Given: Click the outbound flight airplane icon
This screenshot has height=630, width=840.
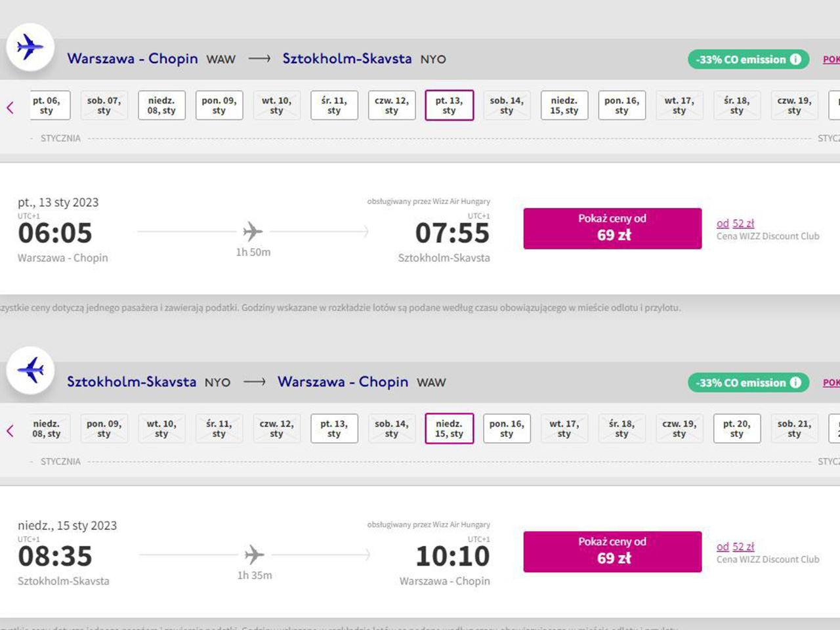Looking at the screenshot, I should 30,47.
